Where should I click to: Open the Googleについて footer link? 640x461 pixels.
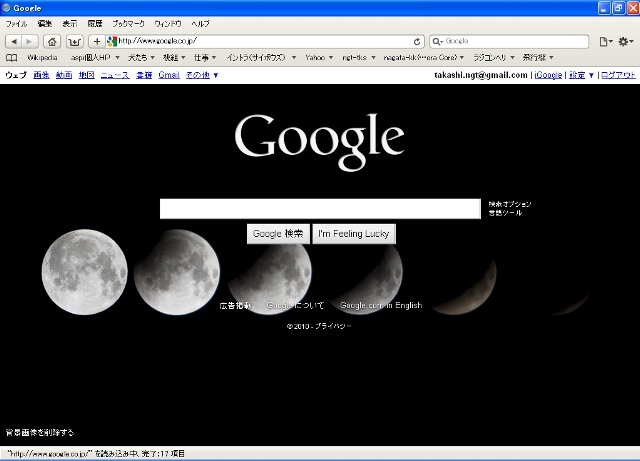(295, 305)
